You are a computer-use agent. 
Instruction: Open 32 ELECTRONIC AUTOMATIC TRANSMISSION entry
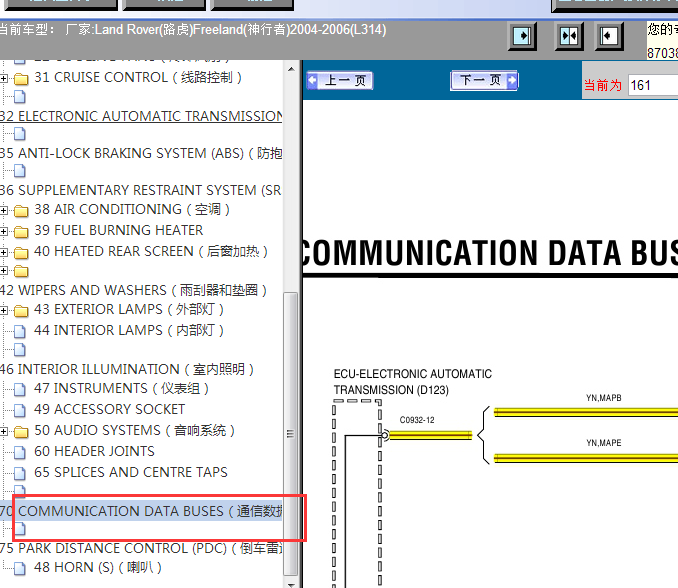coord(141,116)
